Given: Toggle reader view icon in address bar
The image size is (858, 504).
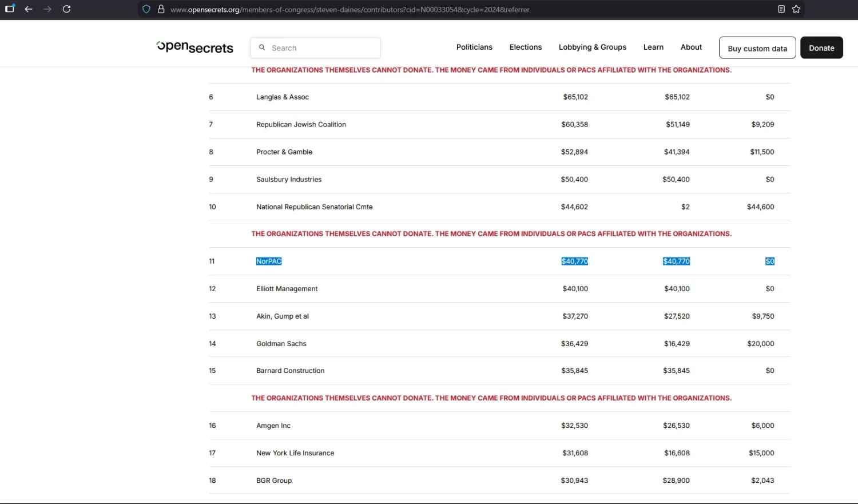Looking at the screenshot, I should tap(781, 9).
